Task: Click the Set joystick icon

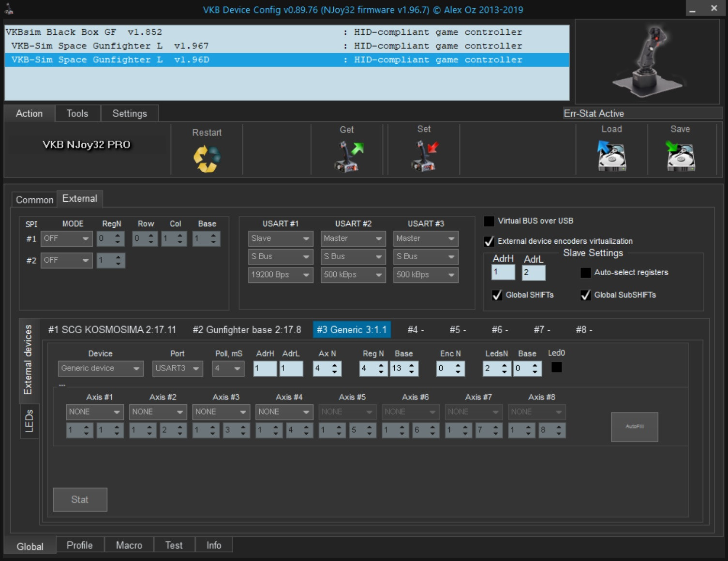Action: coord(424,156)
